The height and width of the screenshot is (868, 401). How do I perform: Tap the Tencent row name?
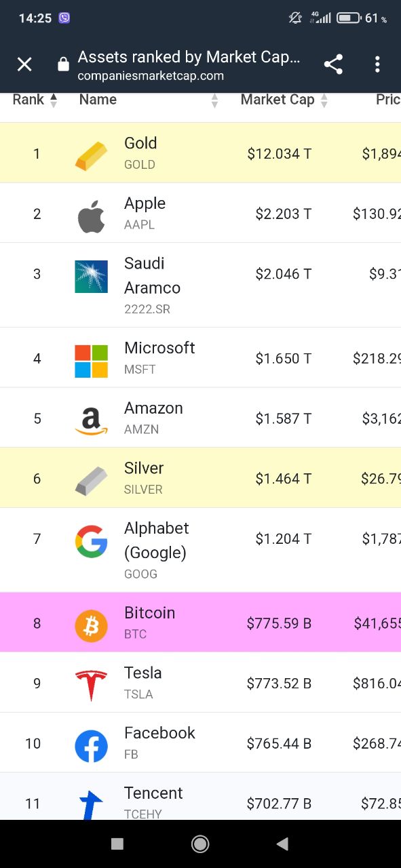click(x=153, y=793)
